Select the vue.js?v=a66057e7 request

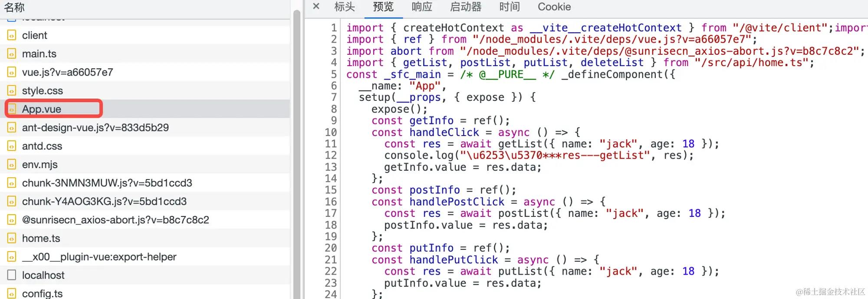coord(145,72)
